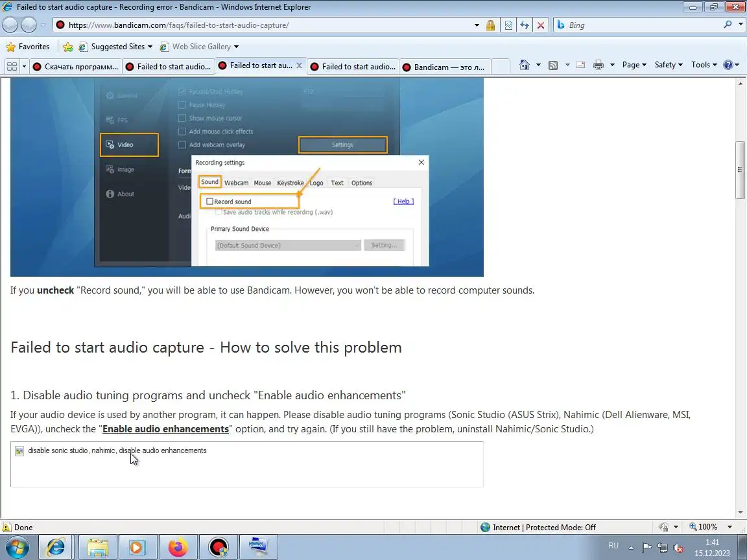Open Favorites with the star button
This screenshot has height=560, width=747.
28,47
